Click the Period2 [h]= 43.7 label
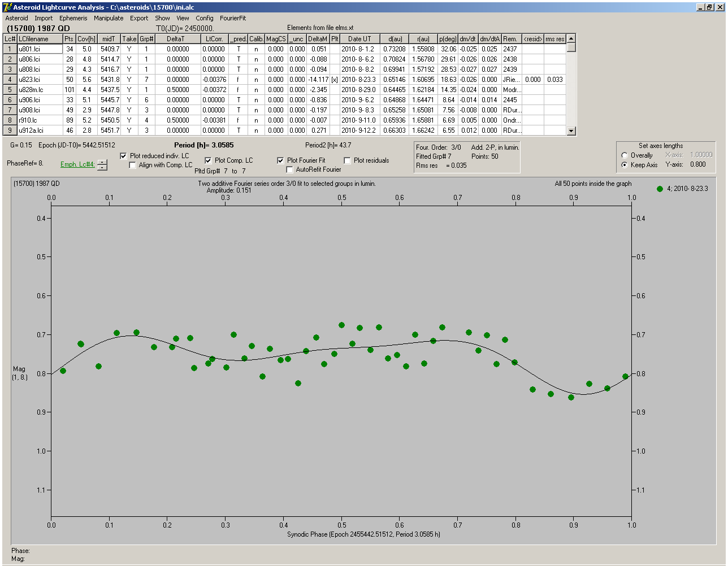728x566 pixels. tap(328, 145)
